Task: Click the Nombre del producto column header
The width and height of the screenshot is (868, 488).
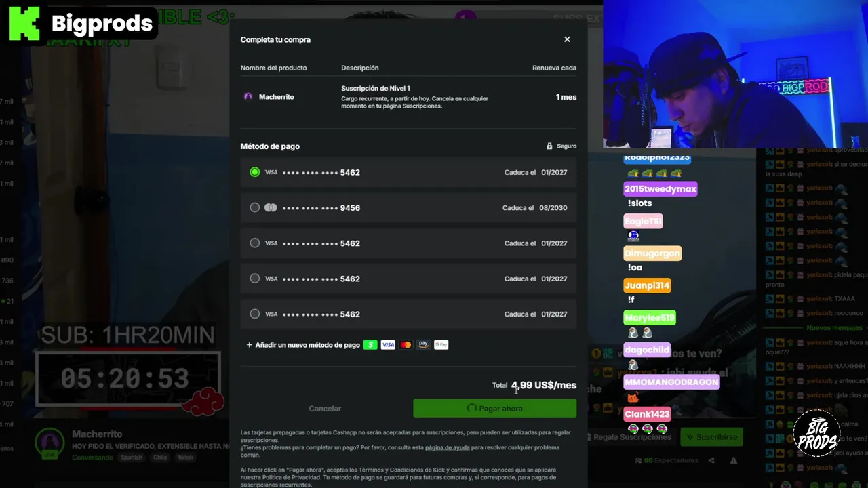Action: click(x=273, y=68)
